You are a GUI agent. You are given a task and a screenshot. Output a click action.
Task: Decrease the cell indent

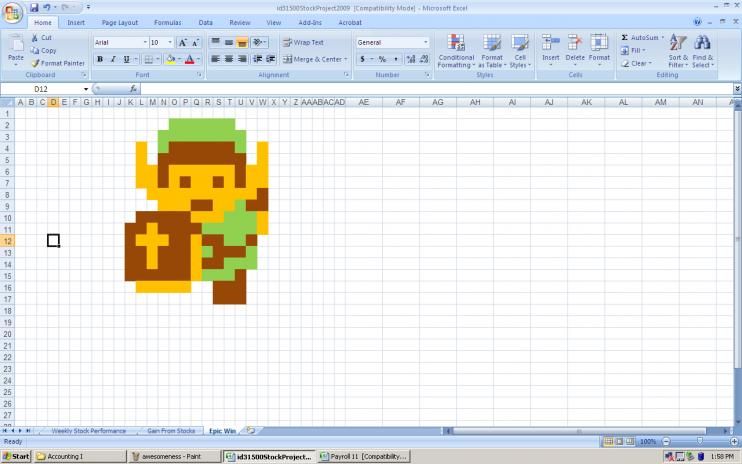[x=258, y=59]
